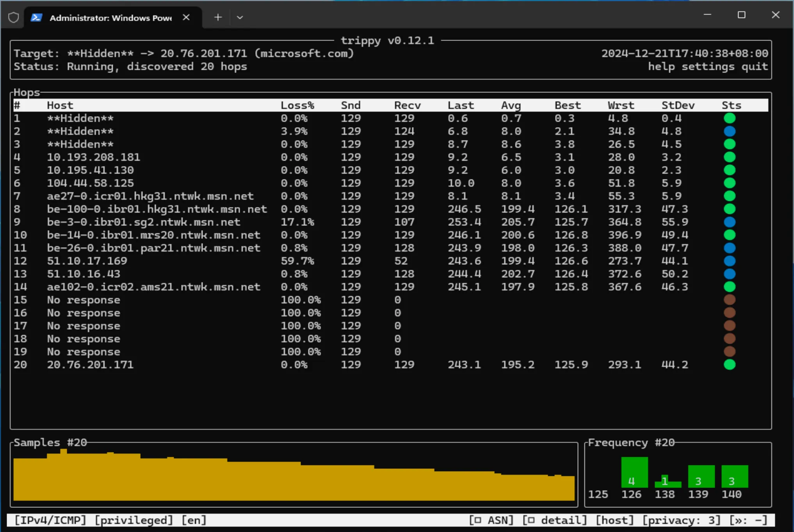794x532 pixels.
Task: Click the brown status dot for hop 15
Action: (x=729, y=300)
